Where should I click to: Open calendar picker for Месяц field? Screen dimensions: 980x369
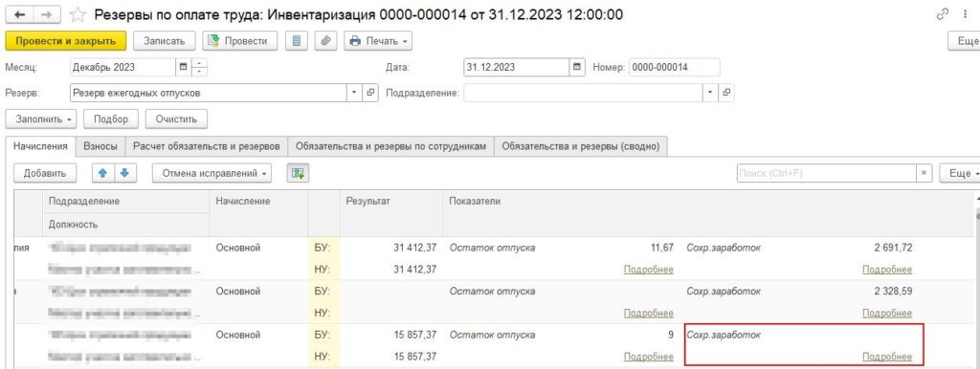[183, 68]
